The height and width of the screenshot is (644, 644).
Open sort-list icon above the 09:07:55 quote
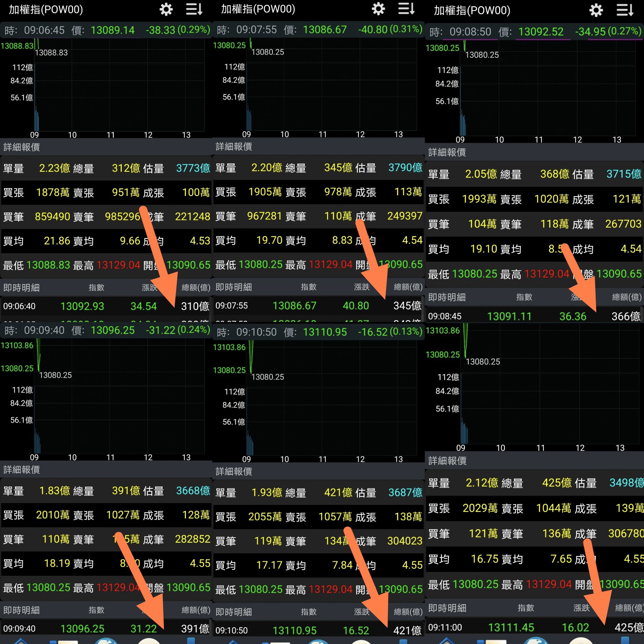(x=406, y=9)
